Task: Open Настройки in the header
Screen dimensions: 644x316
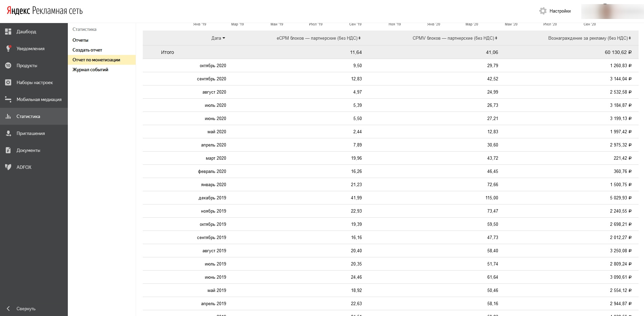Action: (x=560, y=11)
